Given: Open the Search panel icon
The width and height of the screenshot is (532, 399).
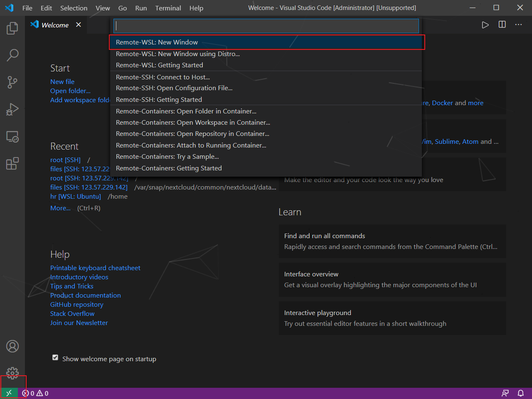Looking at the screenshot, I should [x=12, y=54].
